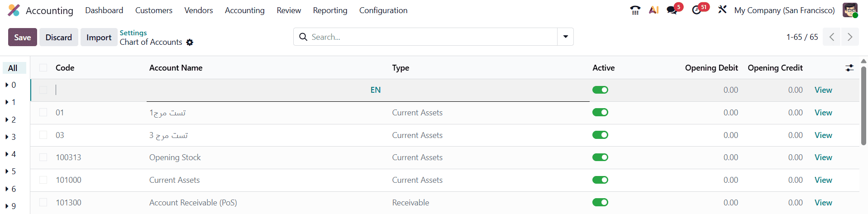Viewport: 868px width, 214px height.
Task: Switch company via My Company (San Francisco)
Action: click(x=784, y=10)
